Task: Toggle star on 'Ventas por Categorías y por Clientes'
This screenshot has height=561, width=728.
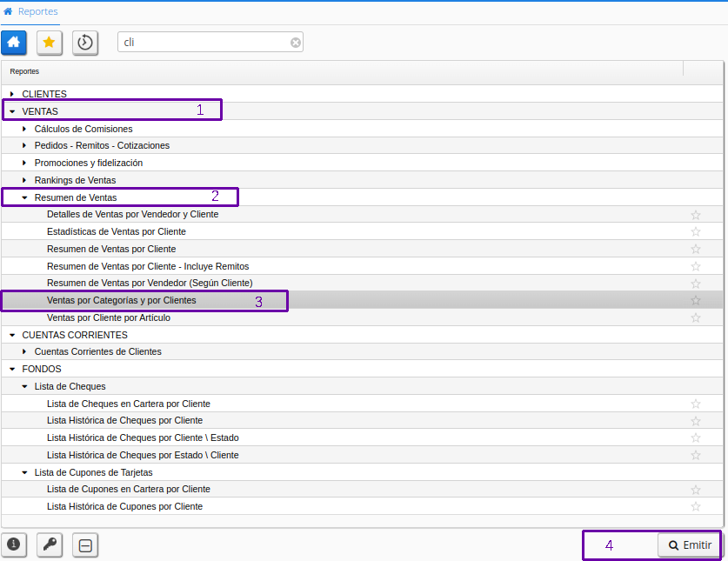Action: click(x=695, y=300)
